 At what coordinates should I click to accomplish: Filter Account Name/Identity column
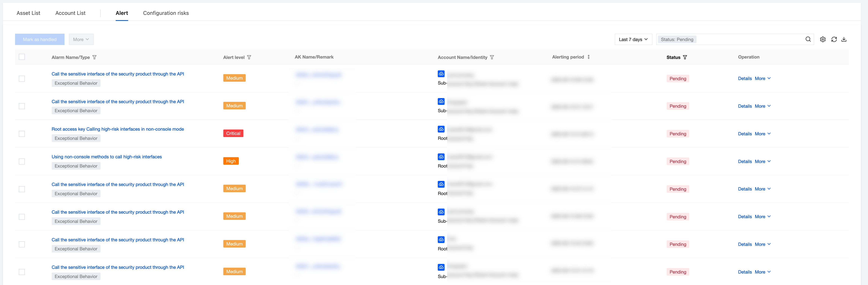point(492,57)
